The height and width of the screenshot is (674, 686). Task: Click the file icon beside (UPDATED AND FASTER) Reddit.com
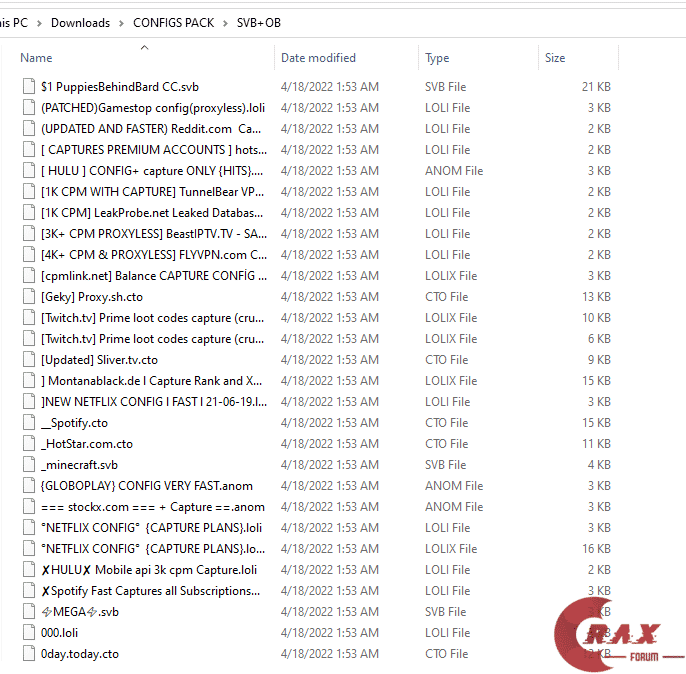pyautogui.click(x=29, y=129)
